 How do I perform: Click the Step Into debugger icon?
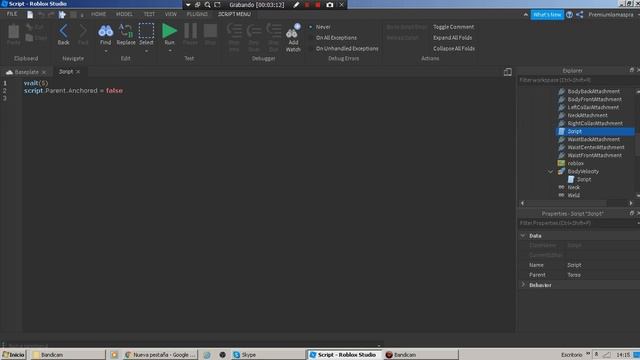point(234,31)
